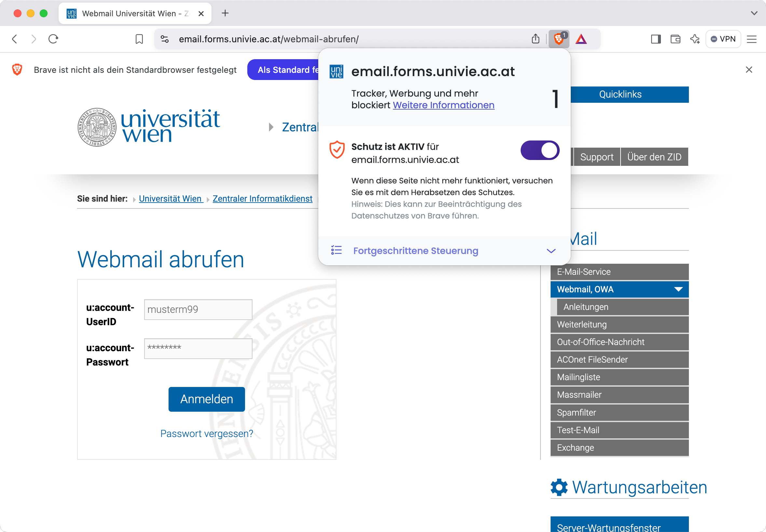Follow the Zentraler Informatikdienst breadcrumb link

point(263,199)
